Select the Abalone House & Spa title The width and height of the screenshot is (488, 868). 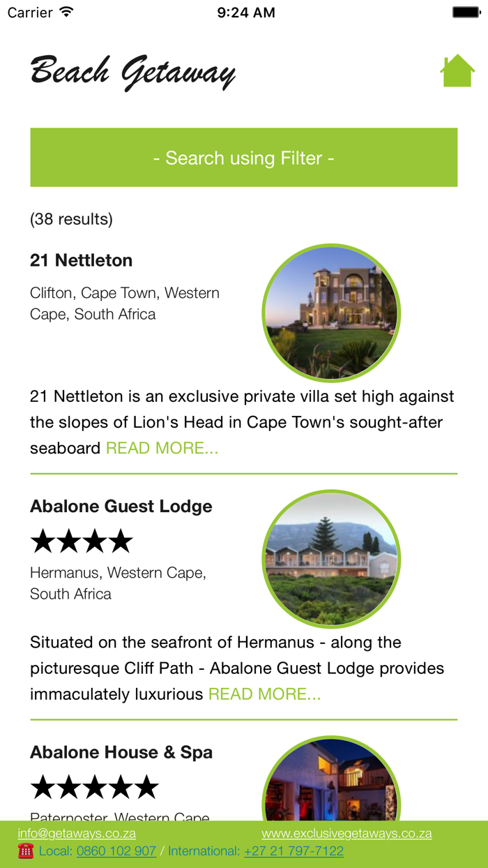pos(122,752)
